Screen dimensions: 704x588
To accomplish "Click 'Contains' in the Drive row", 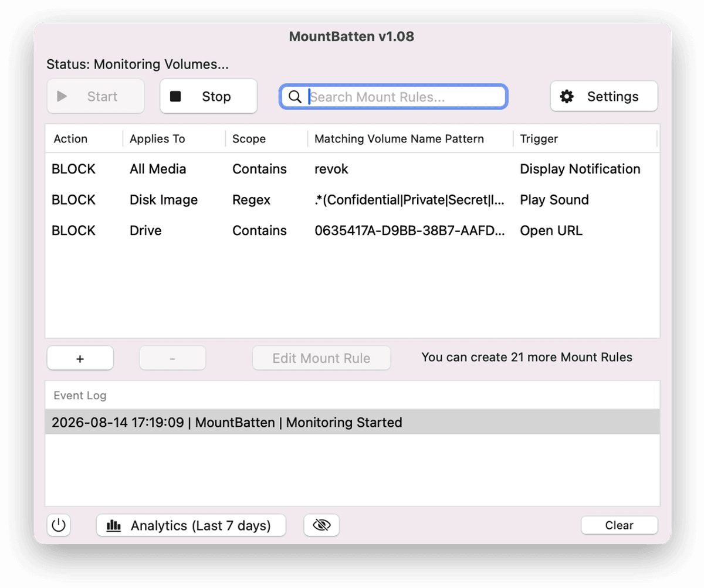I will point(259,231).
